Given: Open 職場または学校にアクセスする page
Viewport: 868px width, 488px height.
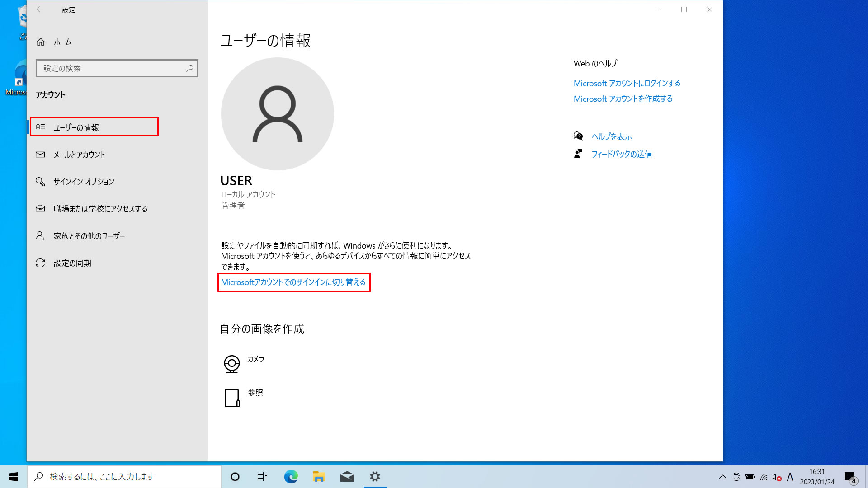Looking at the screenshot, I should [x=117, y=209].
